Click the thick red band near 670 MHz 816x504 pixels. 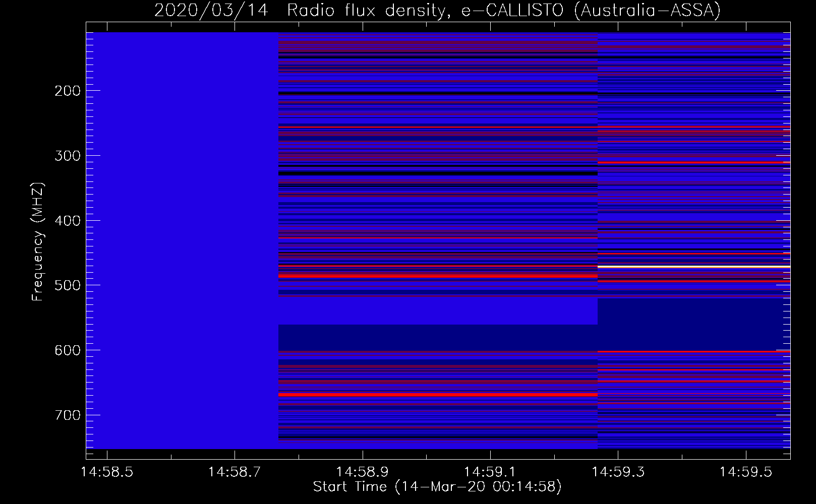click(x=438, y=395)
